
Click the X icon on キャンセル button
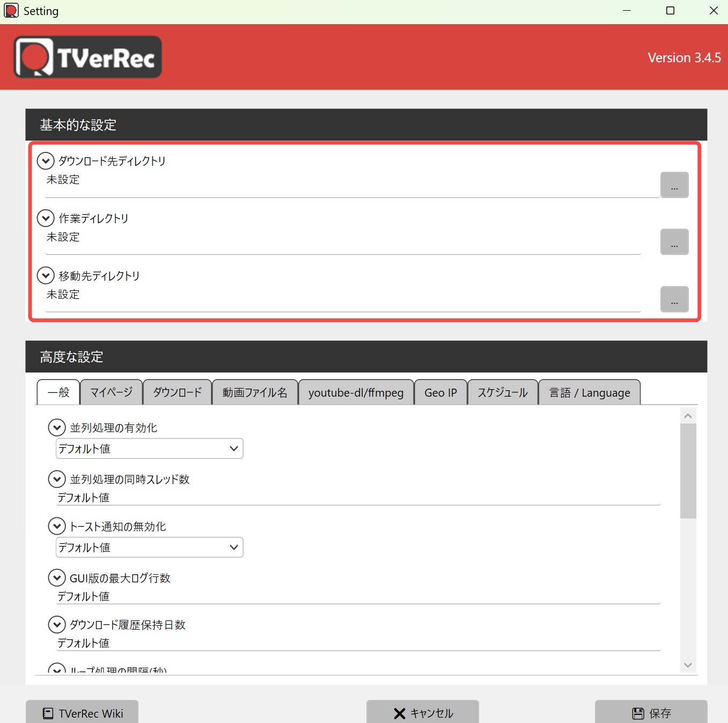399,713
